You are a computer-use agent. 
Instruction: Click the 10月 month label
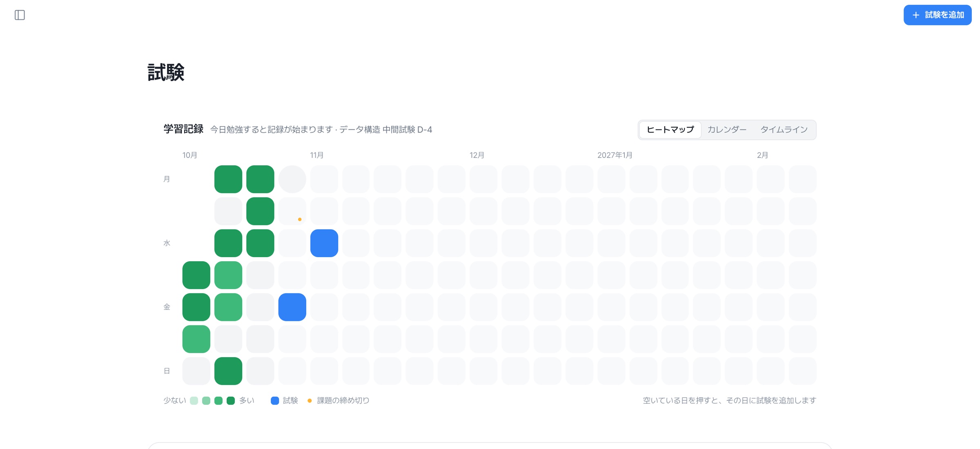pyautogui.click(x=190, y=155)
